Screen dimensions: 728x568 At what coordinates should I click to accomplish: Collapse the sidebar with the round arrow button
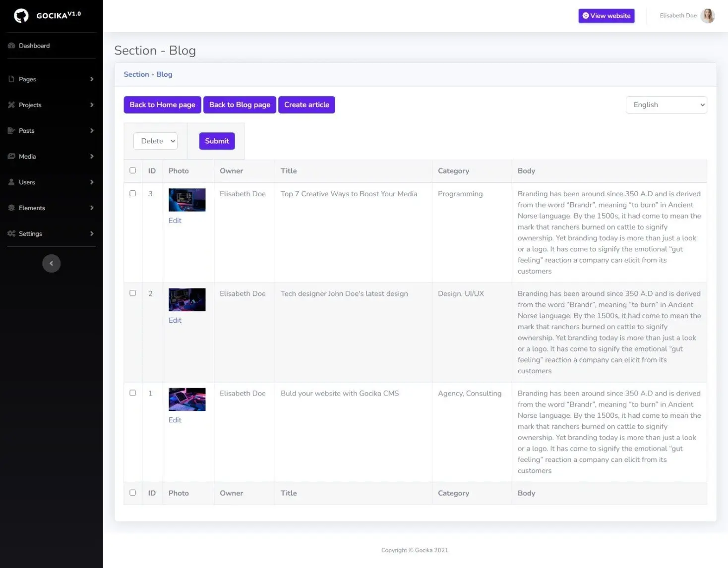click(x=52, y=264)
